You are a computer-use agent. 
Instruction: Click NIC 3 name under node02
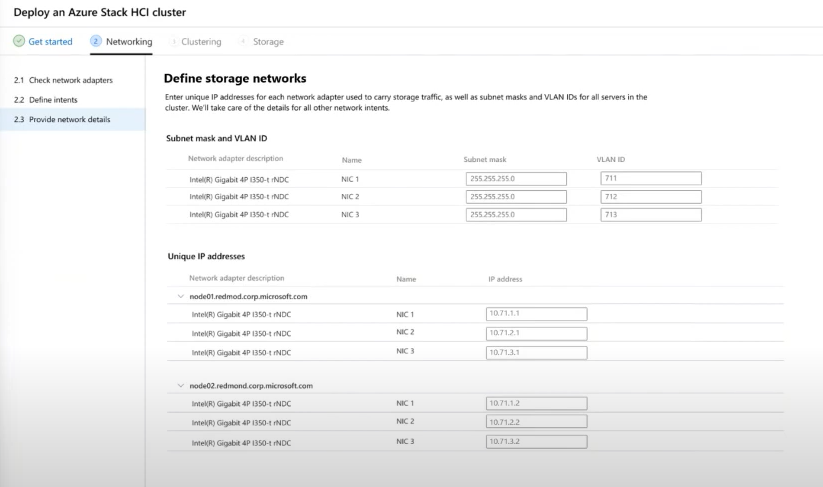405,442
